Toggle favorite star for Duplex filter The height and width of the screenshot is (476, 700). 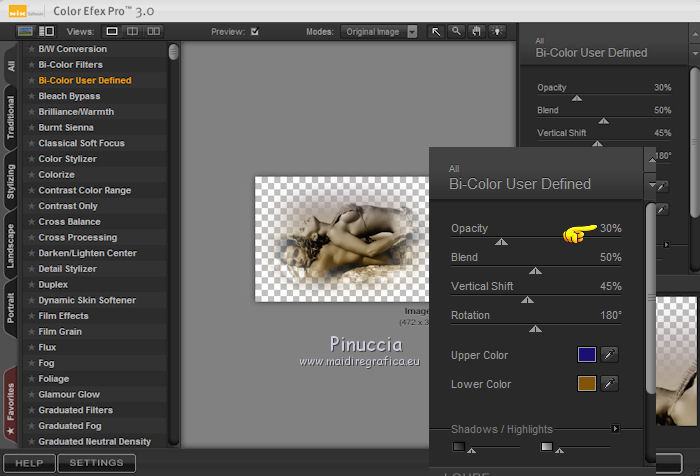[x=31, y=284]
